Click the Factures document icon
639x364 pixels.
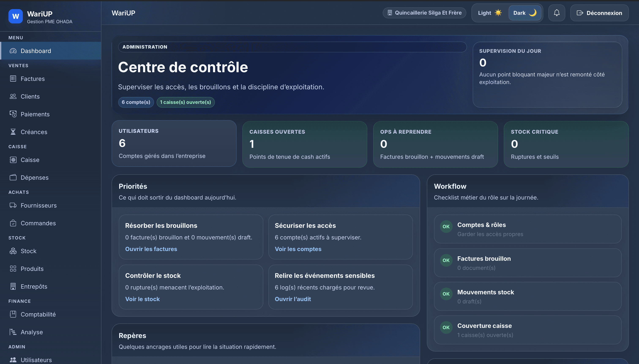13,79
